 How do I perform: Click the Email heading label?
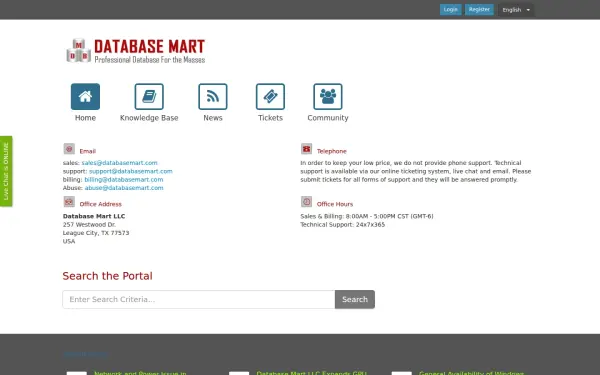pyautogui.click(x=88, y=151)
